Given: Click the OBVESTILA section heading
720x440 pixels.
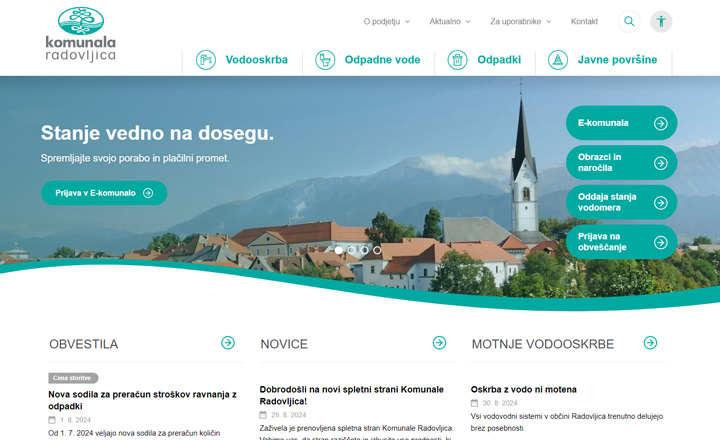Looking at the screenshot, I should coord(84,344).
